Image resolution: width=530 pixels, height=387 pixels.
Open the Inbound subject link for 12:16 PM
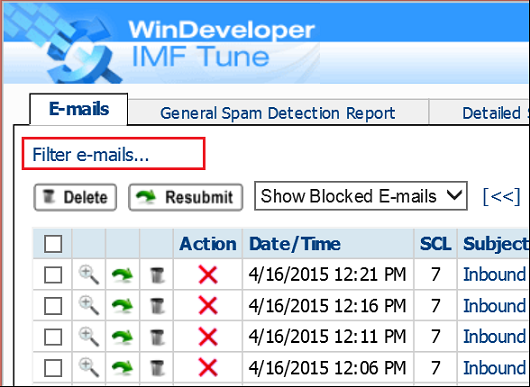[x=495, y=306]
